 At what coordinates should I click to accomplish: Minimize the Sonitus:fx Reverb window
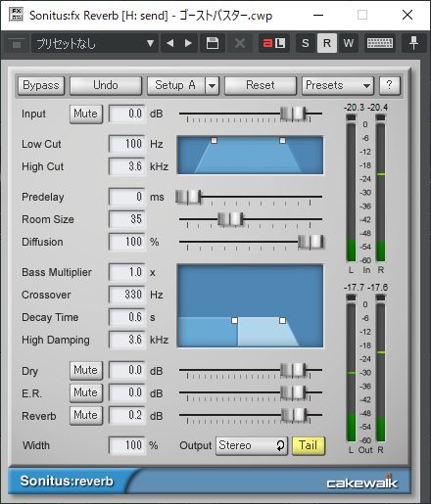pos(318,15)
